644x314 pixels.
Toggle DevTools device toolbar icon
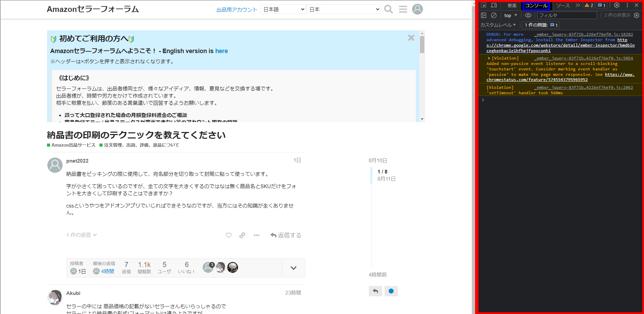[x=494, y=5]
